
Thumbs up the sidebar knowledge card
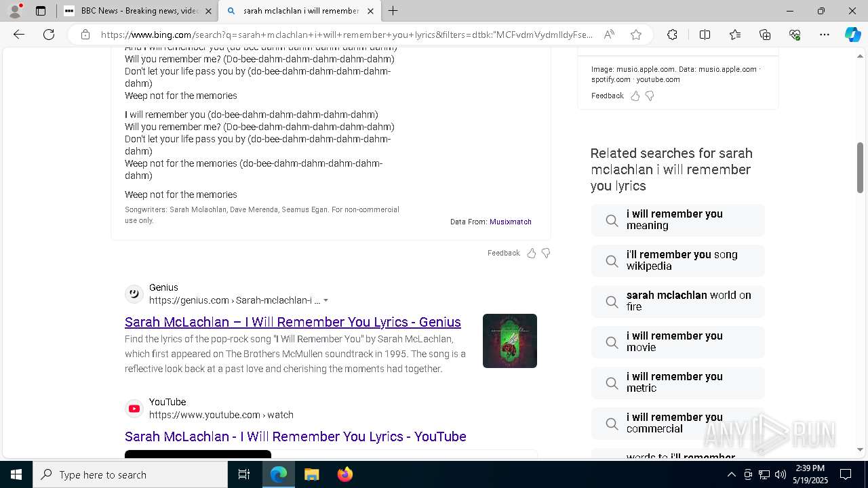635,96
